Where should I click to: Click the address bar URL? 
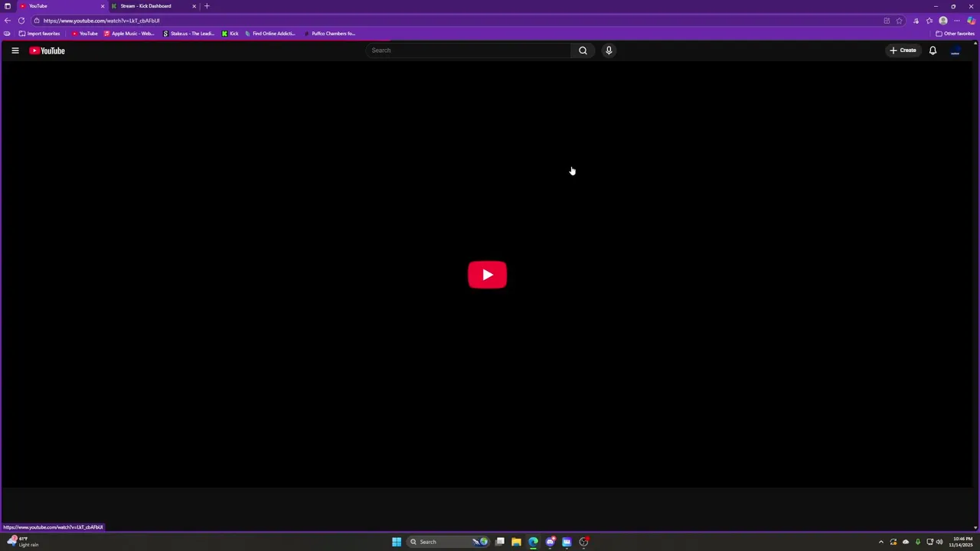point(101,21)
